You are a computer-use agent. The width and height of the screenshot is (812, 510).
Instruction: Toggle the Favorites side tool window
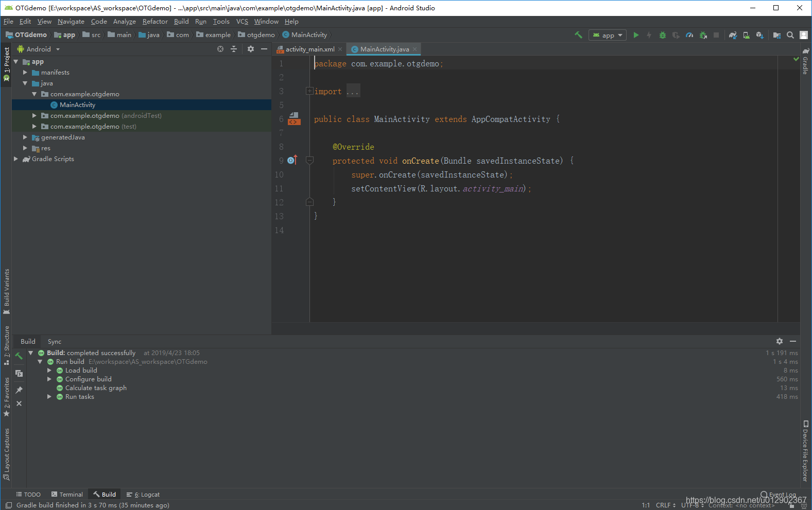[7, 397]
